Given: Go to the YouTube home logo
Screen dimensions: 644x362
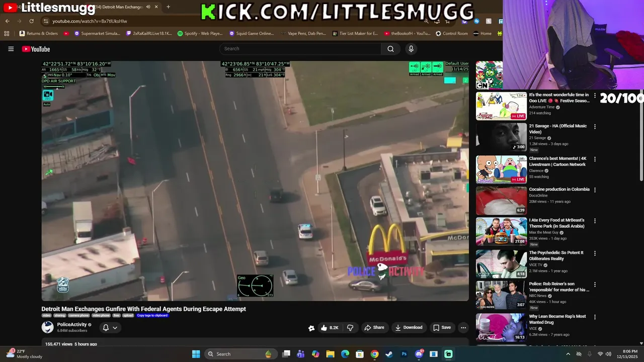Looking at the screenshot, I should pyautogui.click(x=36, y=49).
